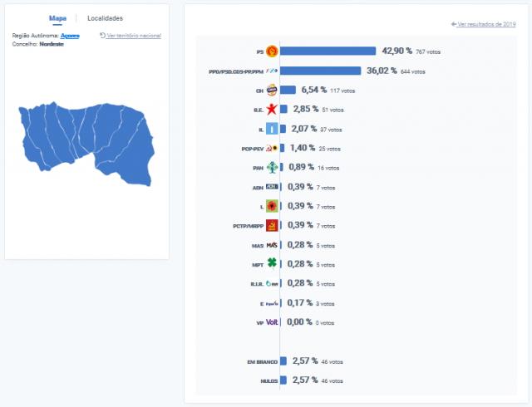Click the PPD/PSD.CDS-PP.PPM coalition logo
The width and height of the screenshot is (532, 407).
click(x=271, y=71)
